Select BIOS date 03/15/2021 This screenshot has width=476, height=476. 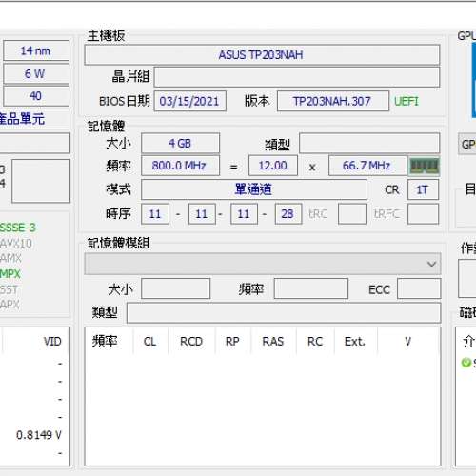[x=190, y=101]
